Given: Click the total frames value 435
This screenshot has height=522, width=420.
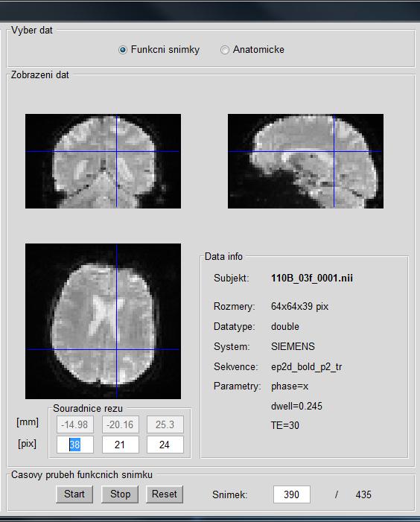Looking at the screenshot, I should click(363, 494).
